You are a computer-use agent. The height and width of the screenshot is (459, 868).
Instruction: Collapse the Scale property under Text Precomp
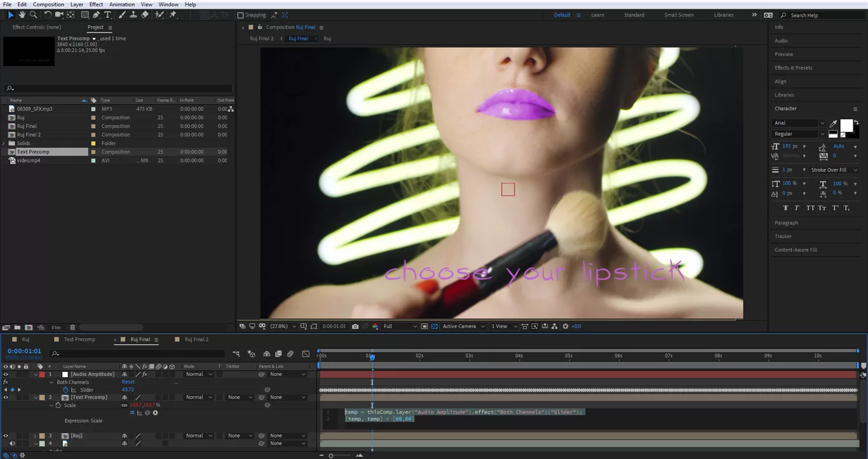51,405
